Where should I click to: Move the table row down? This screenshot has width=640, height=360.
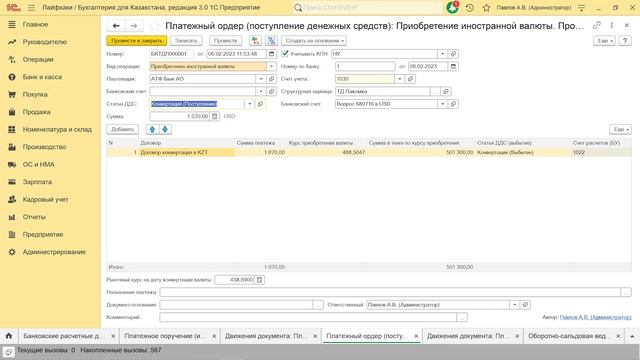[165, 129]
